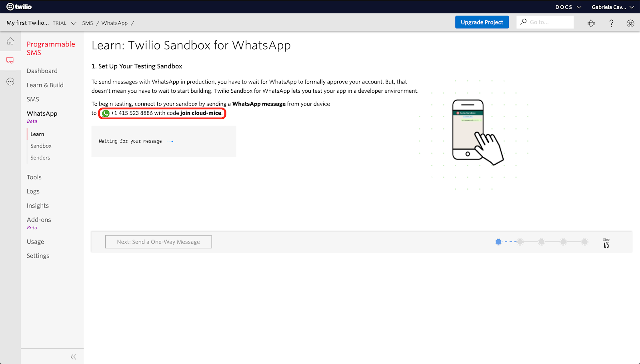Viewport: 640px width, 364px height.
Task: Click 'Waiting for your message' status
Action: [130, 141]
